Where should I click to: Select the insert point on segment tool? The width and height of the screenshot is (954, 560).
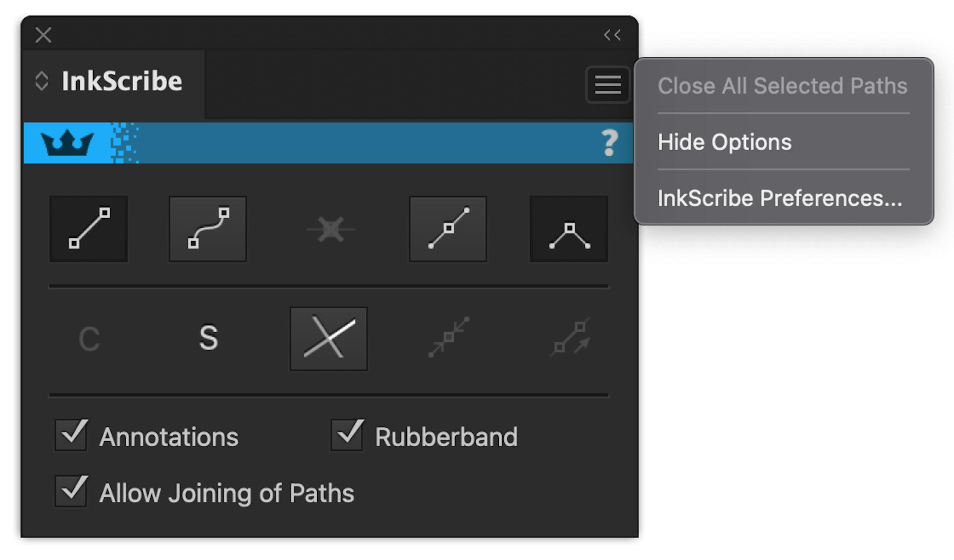[x=448, y=229]
